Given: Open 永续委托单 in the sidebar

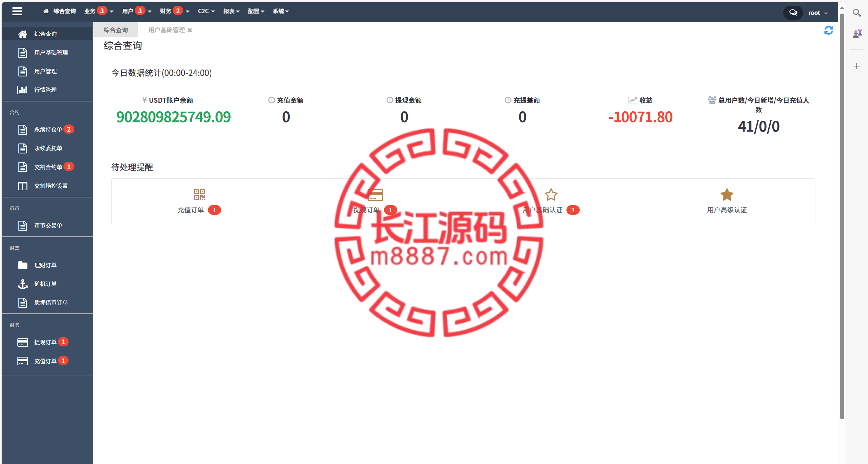Looking at the screenshot, I should pyautogui.click(x=47, y=148).
